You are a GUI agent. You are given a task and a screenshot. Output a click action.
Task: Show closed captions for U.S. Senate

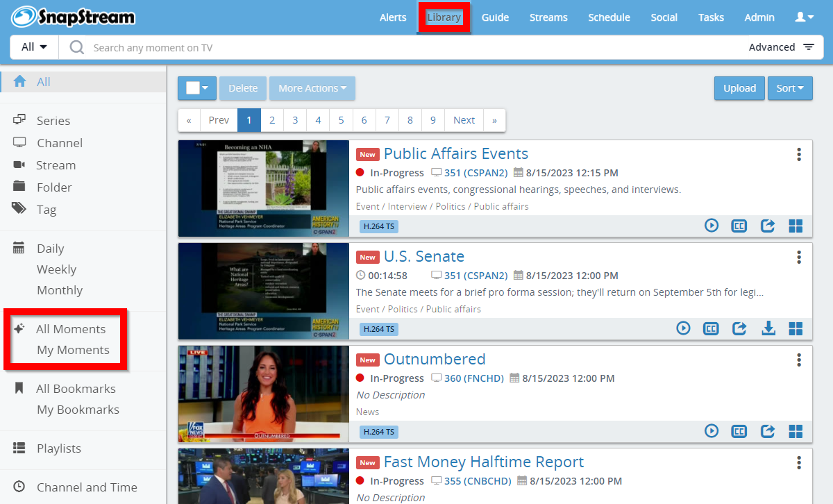point(711,328)
